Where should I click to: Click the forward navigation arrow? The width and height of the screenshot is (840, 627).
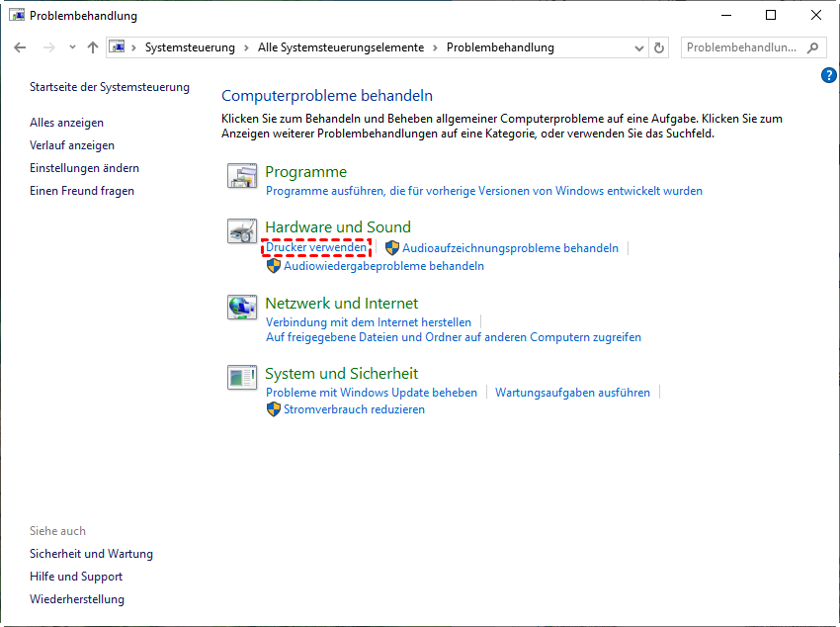click(48, 47)
